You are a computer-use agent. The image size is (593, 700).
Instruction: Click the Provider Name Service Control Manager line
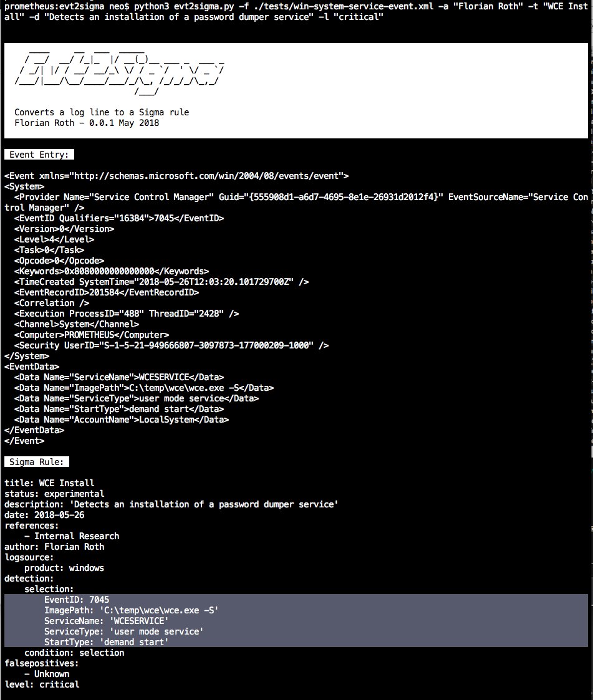pos(296,202)
